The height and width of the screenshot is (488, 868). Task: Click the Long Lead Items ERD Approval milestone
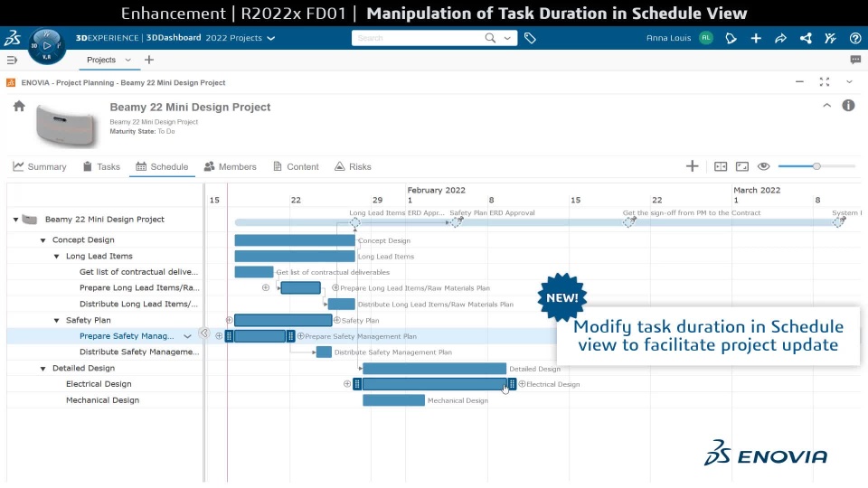click(x=354, y=222)
